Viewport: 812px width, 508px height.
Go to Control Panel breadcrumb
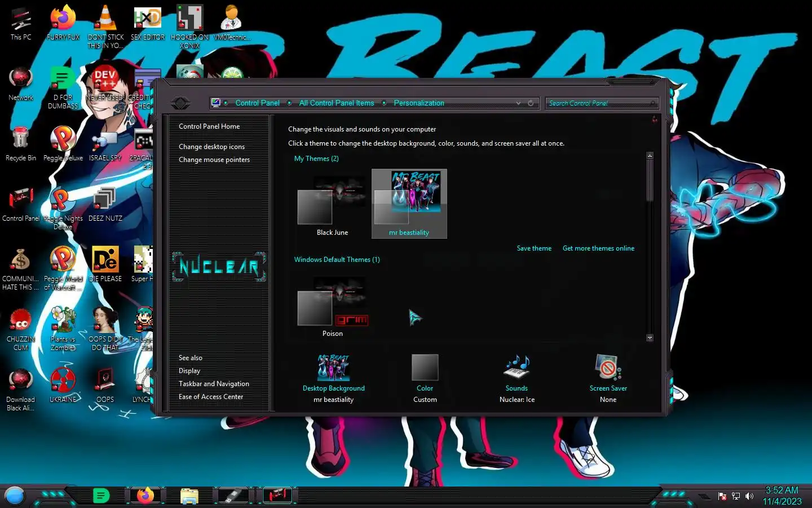click(257, 103)
